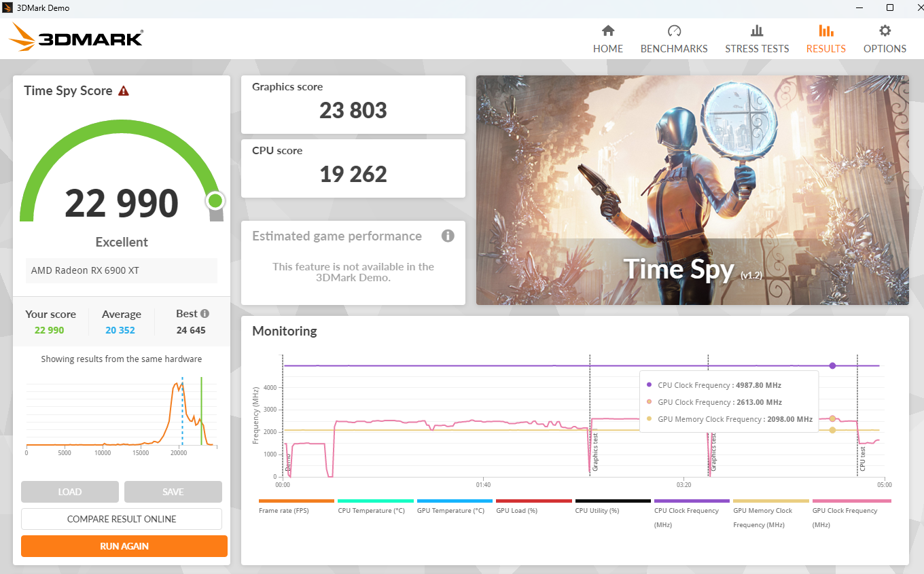Click COMPARE RESULT ONLINE

tap(122, 518)
